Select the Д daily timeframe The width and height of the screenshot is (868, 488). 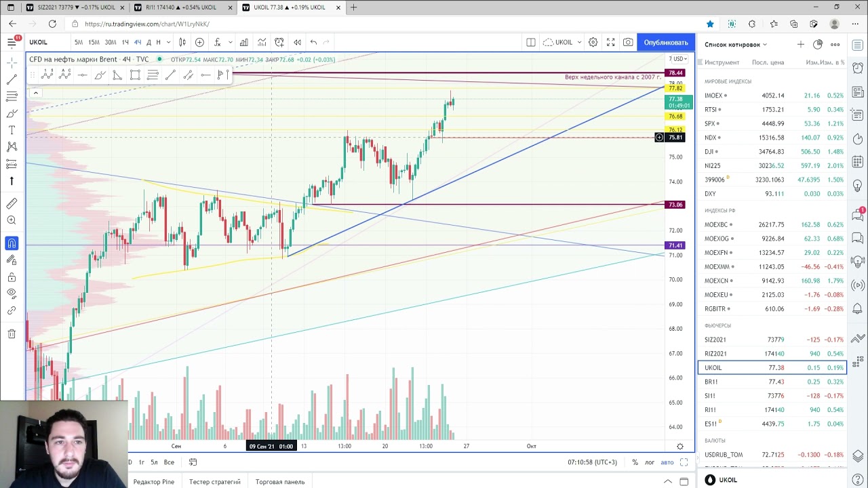pyautogui.click(x=149, y=42)
